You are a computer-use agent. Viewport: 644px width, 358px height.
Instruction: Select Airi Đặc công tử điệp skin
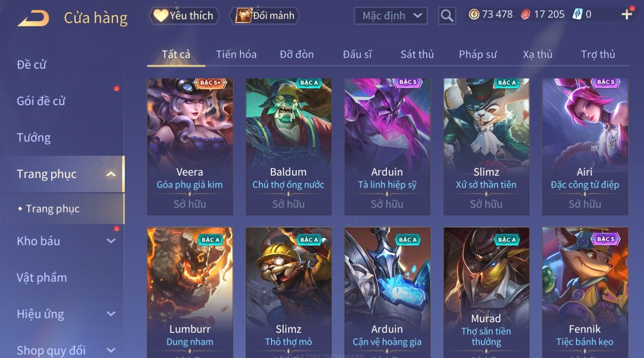585,147
